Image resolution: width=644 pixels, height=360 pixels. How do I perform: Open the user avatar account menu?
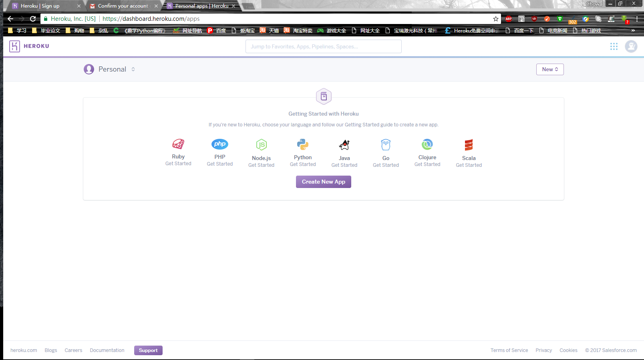631,46
